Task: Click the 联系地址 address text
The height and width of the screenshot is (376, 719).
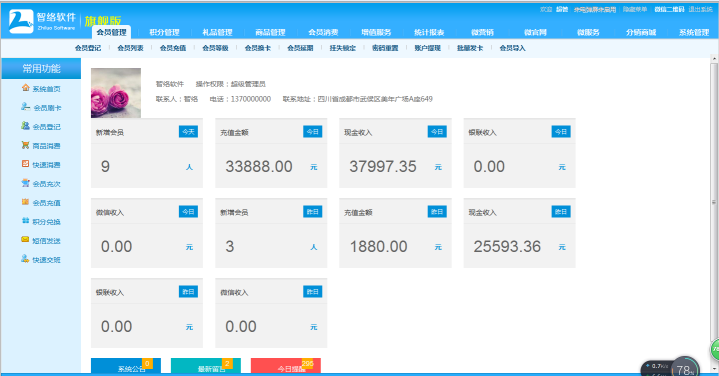Action: (358, 99)
